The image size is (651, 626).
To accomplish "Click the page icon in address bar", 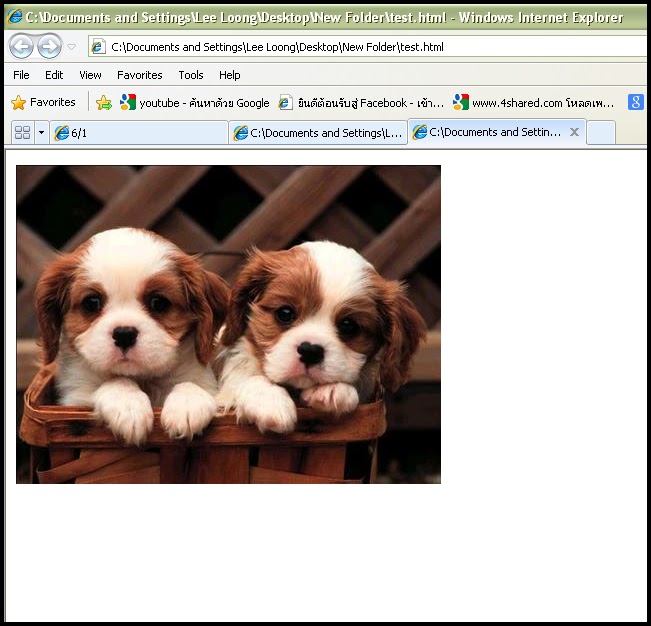I will (98, 46).
